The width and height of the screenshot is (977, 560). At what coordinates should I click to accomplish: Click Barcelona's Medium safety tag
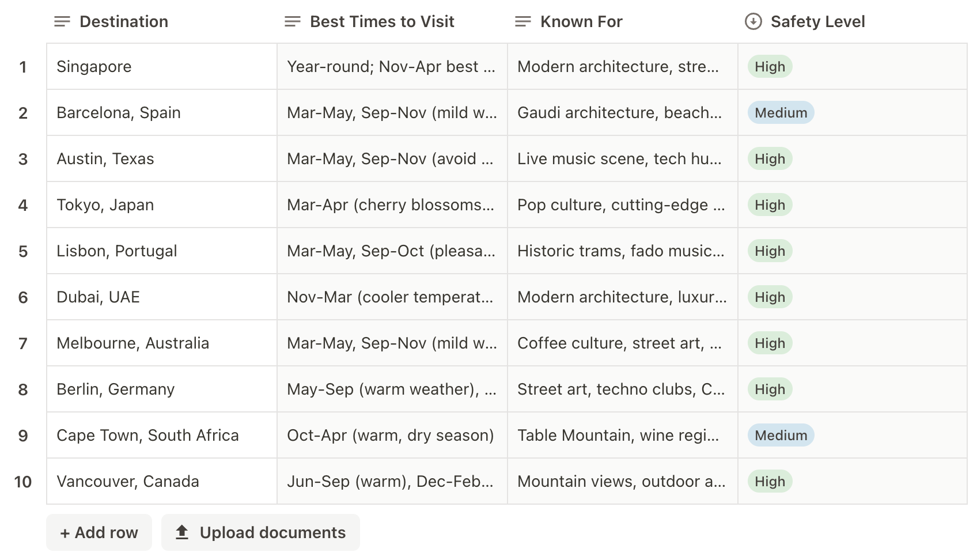point(781,113)
